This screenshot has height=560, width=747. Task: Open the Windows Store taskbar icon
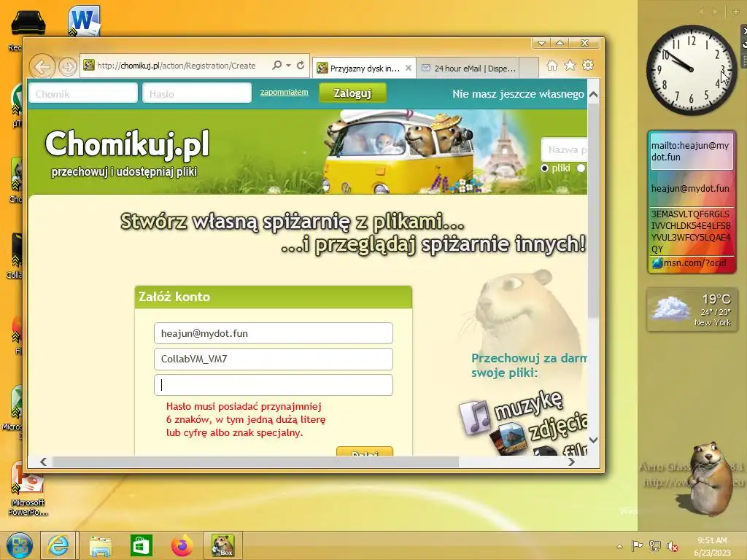142,545
